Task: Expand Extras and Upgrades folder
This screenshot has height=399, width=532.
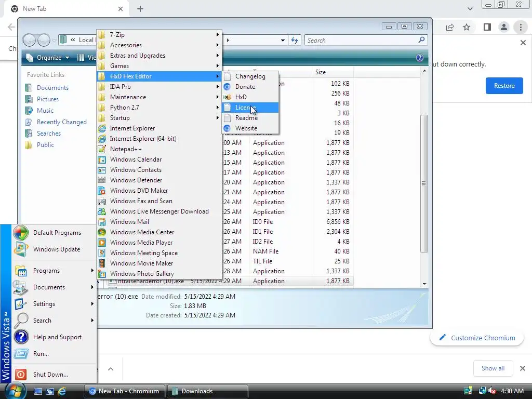Action: [159, 55]
